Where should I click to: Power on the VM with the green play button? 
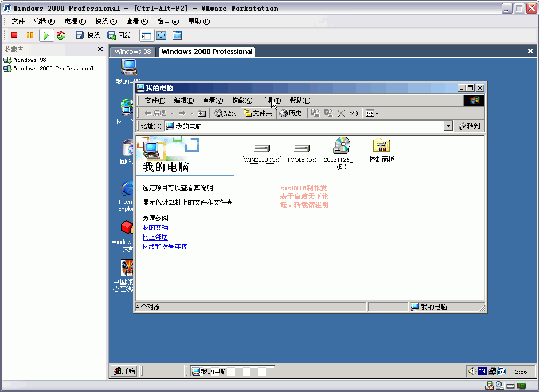46,35
